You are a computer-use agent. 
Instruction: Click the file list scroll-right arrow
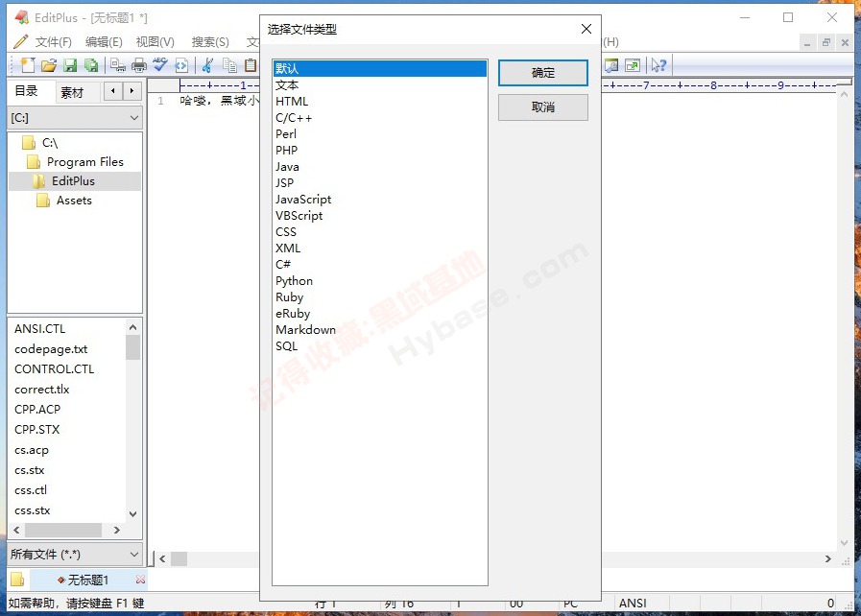pyautogui.click(x=116, y=530)
